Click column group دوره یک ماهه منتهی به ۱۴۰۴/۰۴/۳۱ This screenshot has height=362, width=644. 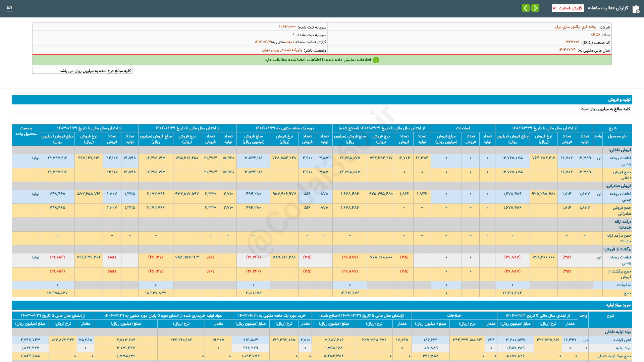tap(284, 128)
